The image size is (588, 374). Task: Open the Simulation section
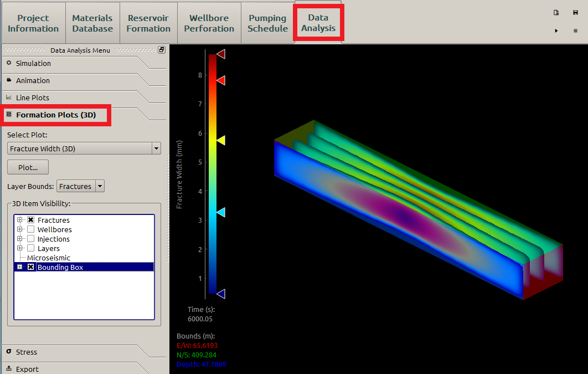(33, 63)
